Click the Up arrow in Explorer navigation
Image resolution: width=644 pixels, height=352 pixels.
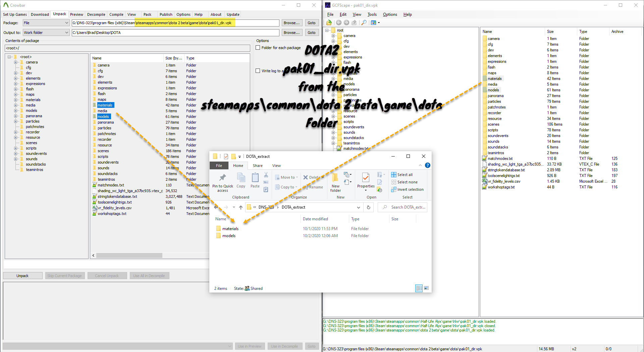[241, 207]
